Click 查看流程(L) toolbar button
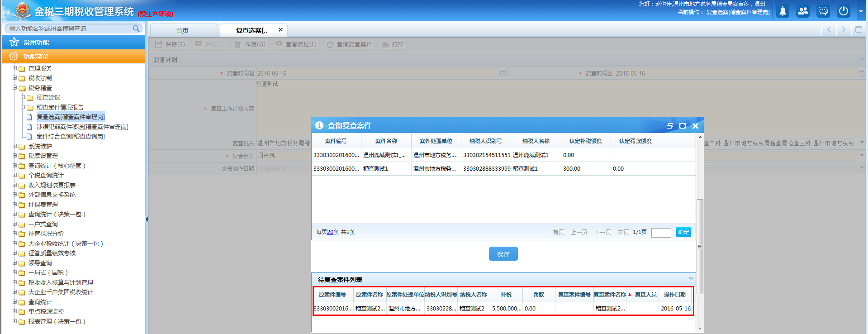 point(296,44)
